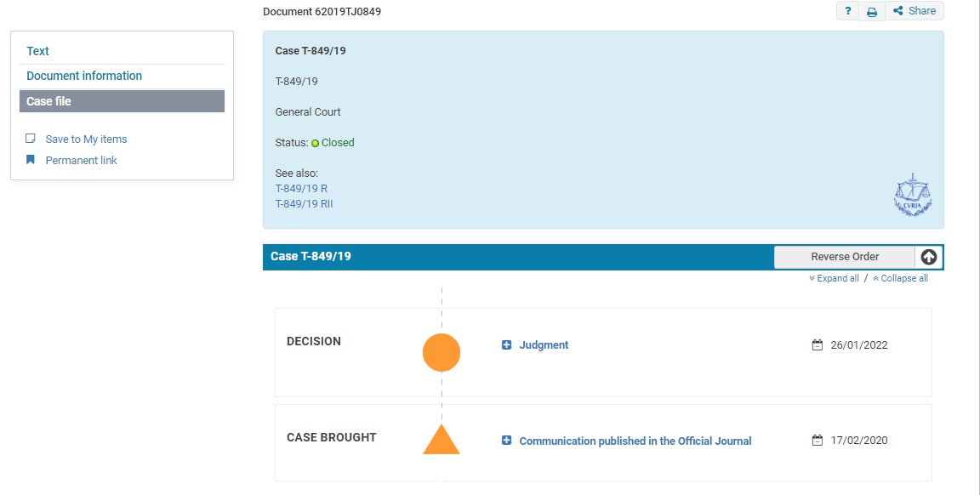
Task: Click the CVRIA court logo
Action: (x=913, y=195)
